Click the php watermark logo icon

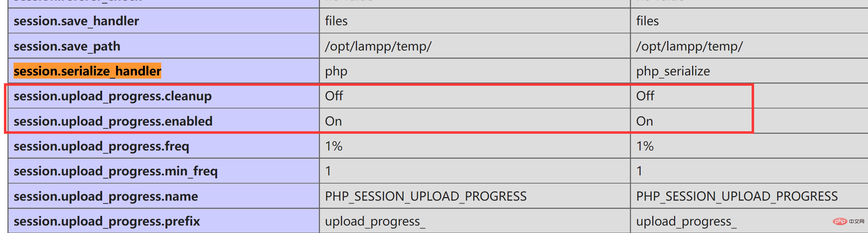(x=840, y=221)
